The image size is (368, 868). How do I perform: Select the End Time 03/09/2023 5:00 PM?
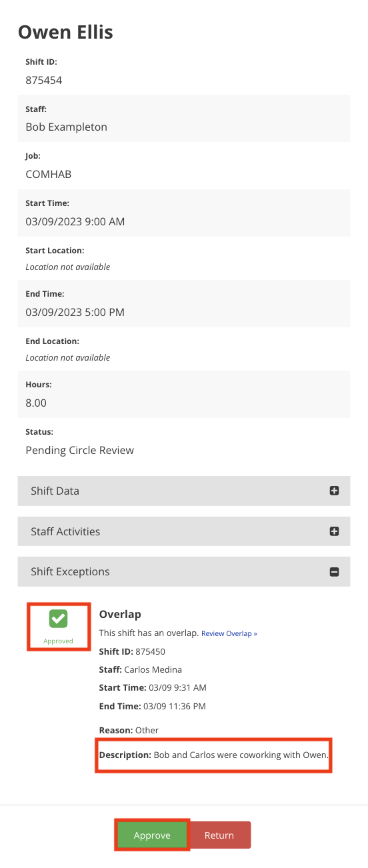[x=75, y=312]
